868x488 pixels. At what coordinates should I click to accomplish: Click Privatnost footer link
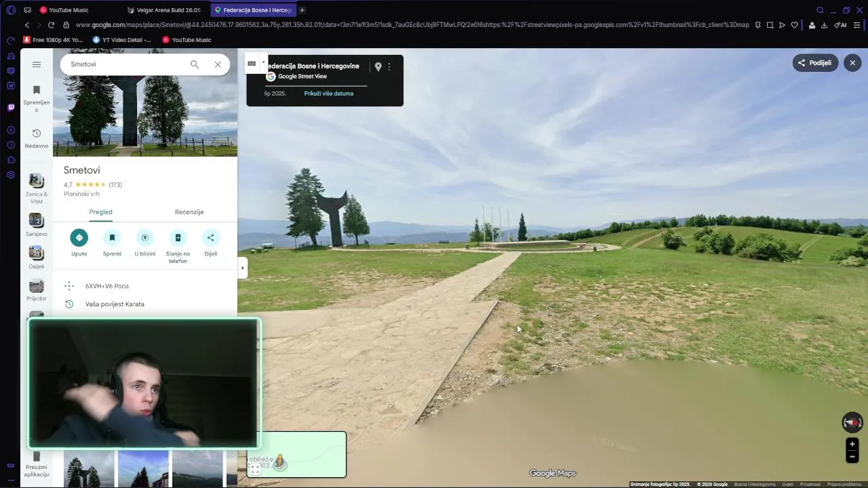[810, 485]
